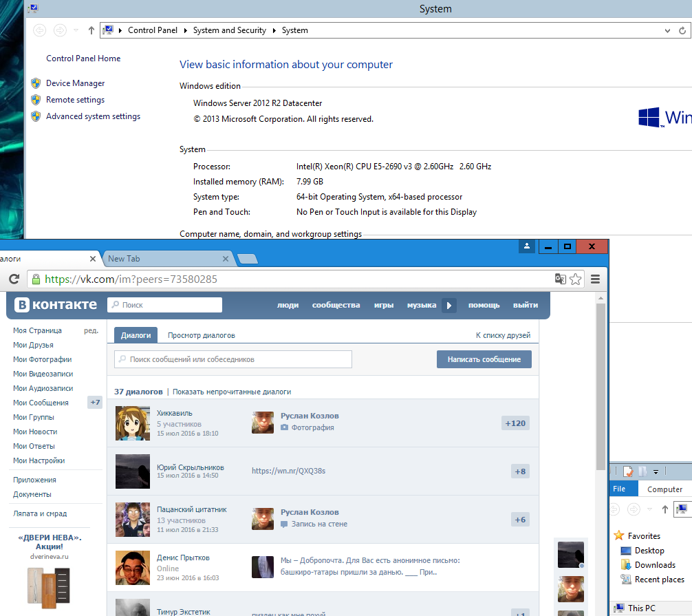
Task: Click the https://wn.nr/QXQ38s message link
Action: [x=289, y=471]
